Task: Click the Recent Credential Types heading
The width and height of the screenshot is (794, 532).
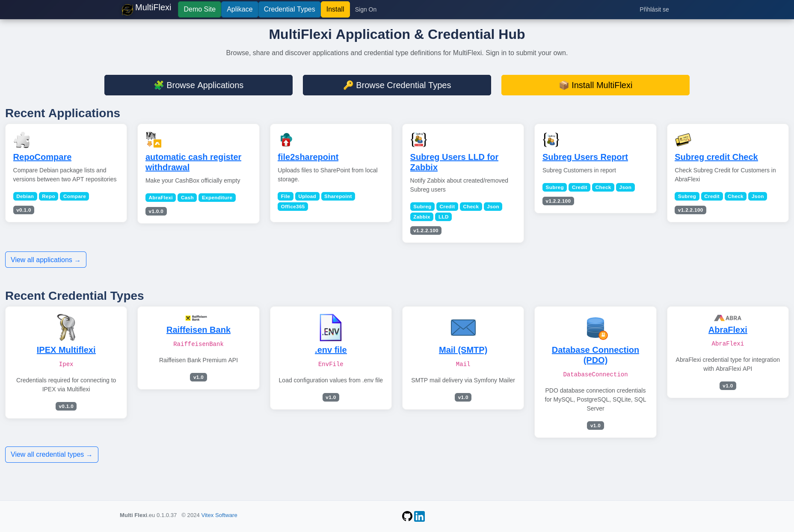Action: (x=74, y=296)
